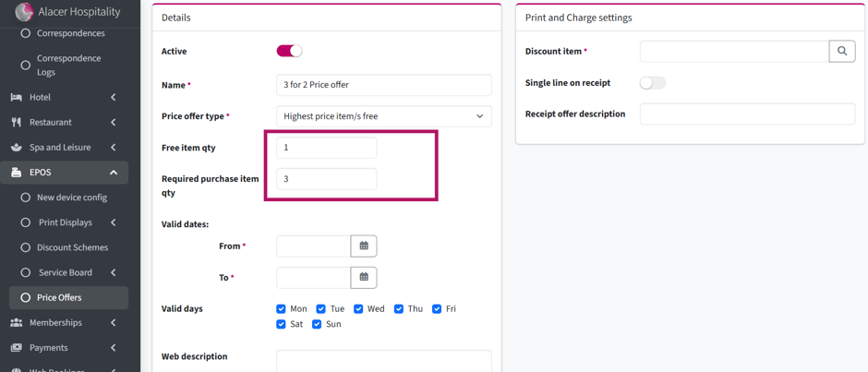Enable Single line on receipt toggle
The height and width of the screenshot is (372, 868).
653,83
